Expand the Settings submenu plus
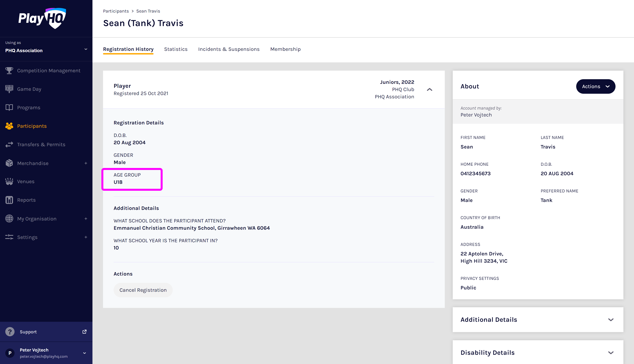The height and width of the screenshot is (364, 634). (x=86, y=237)
